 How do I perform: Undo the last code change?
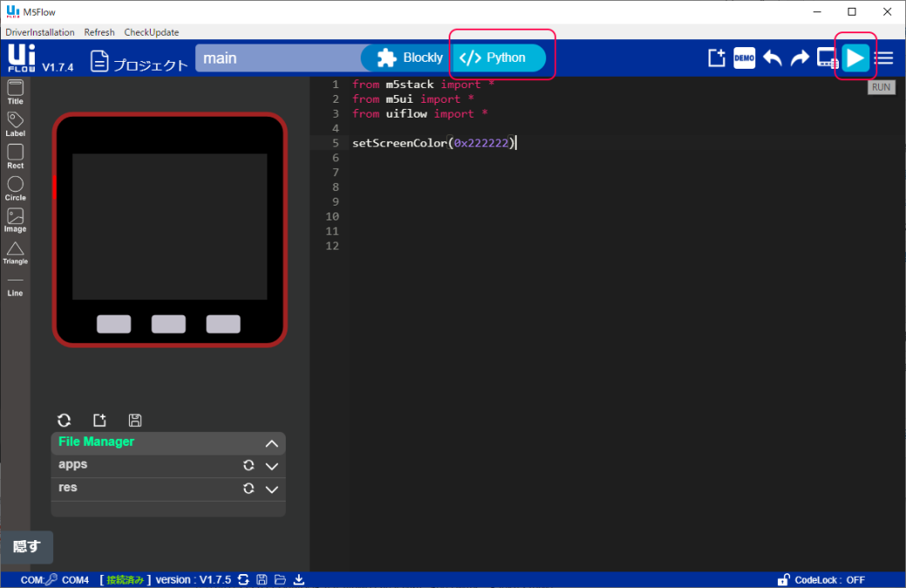pos(772,57)
